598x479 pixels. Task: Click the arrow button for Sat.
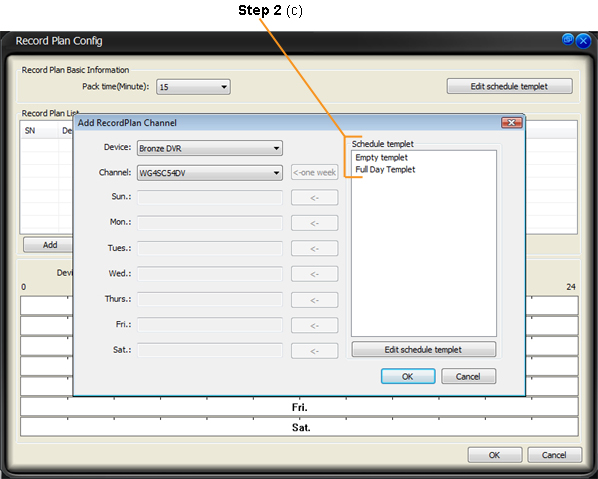[315, 351]
